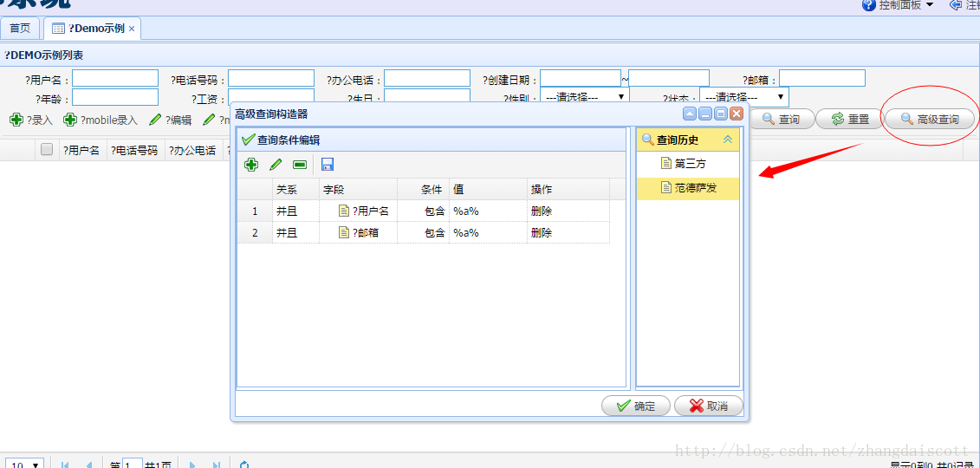The image size is (980, 468).
Task: Click the ?办公电话 column header in main grid
Action: [x=192, y=150]
